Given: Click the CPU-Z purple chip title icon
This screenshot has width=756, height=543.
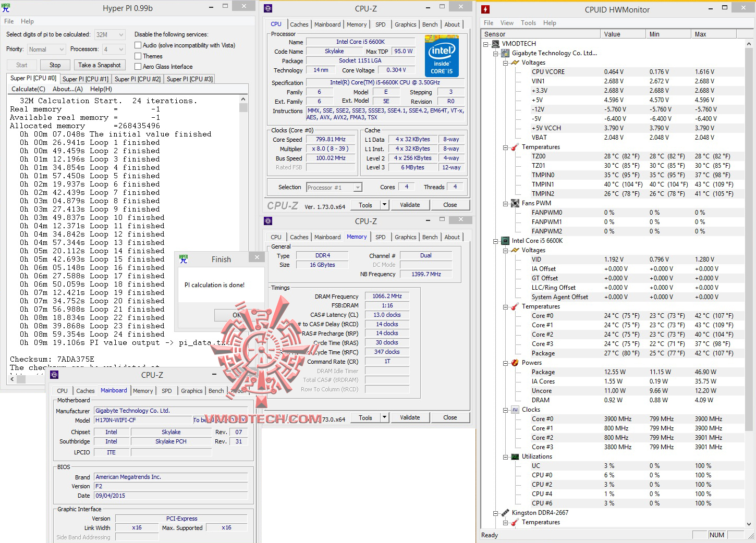Looking at the screenshot, I should coord(268,8).
